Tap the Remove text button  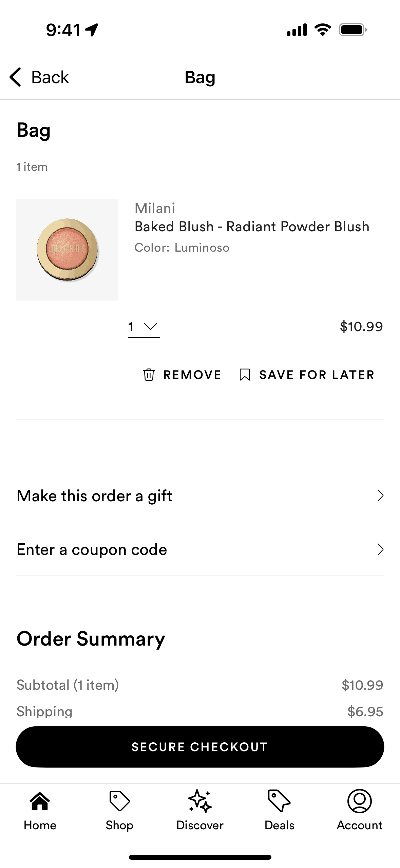point(192,375)
